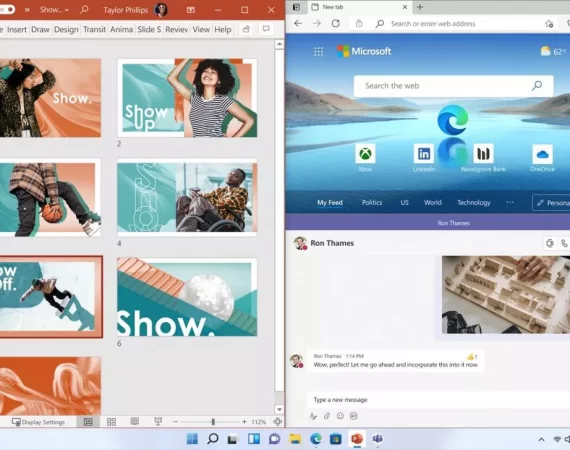Open the Comments icon in PowerPoint
570x450 pixels.
pyautogui.click(x=266, y=29)
